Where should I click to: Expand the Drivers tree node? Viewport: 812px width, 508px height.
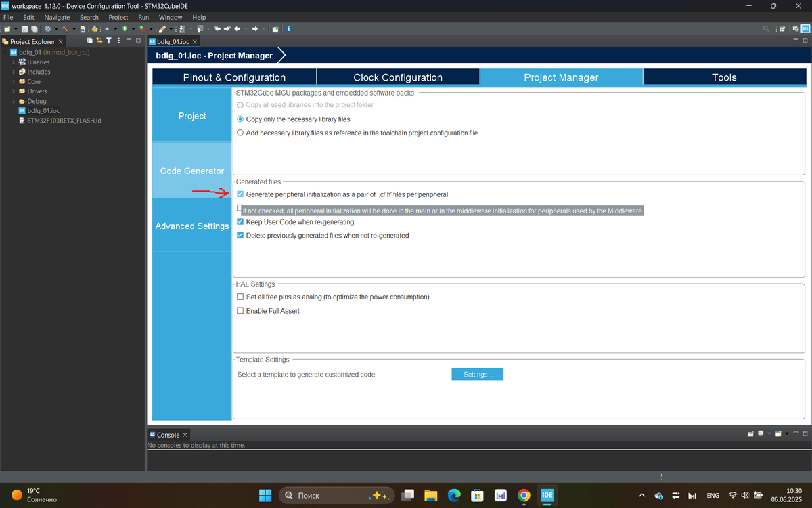coord(14,91)
